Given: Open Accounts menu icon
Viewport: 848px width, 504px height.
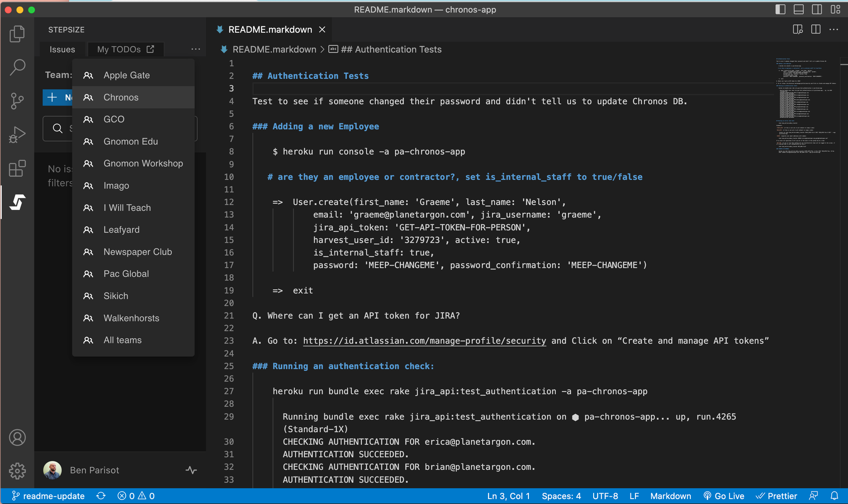Looking at the screenshot, I should point(17,438).
